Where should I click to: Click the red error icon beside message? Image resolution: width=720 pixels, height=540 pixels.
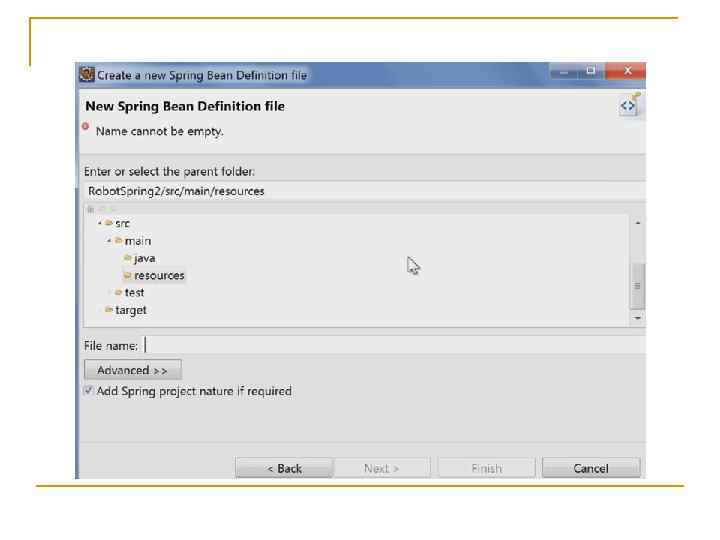coord(85,127)
